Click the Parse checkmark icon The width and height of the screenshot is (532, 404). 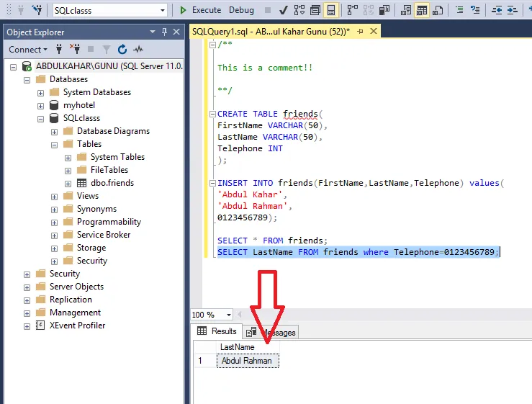click(x=284, y=10)
